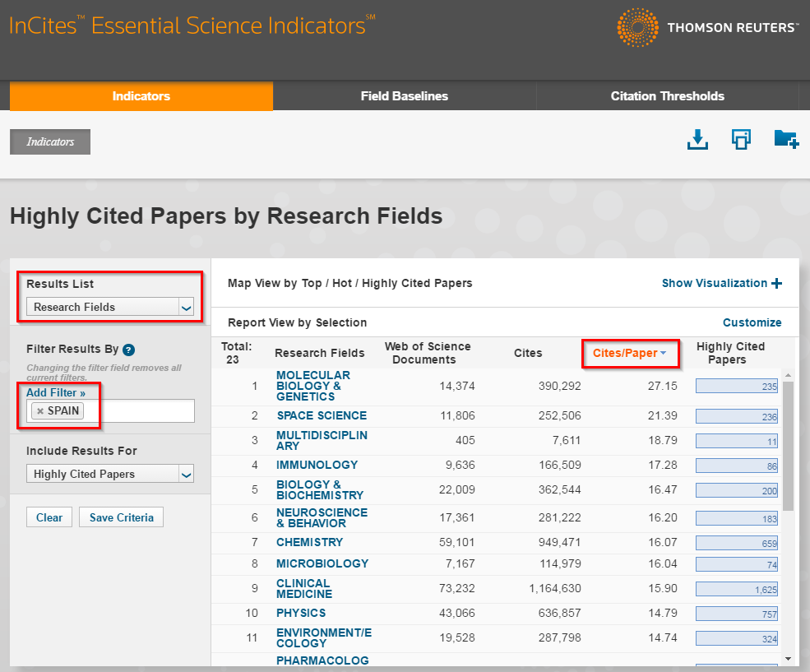Click the Thomson Reuters logo
The image size is (810, 672).
(x=707, y=26)
